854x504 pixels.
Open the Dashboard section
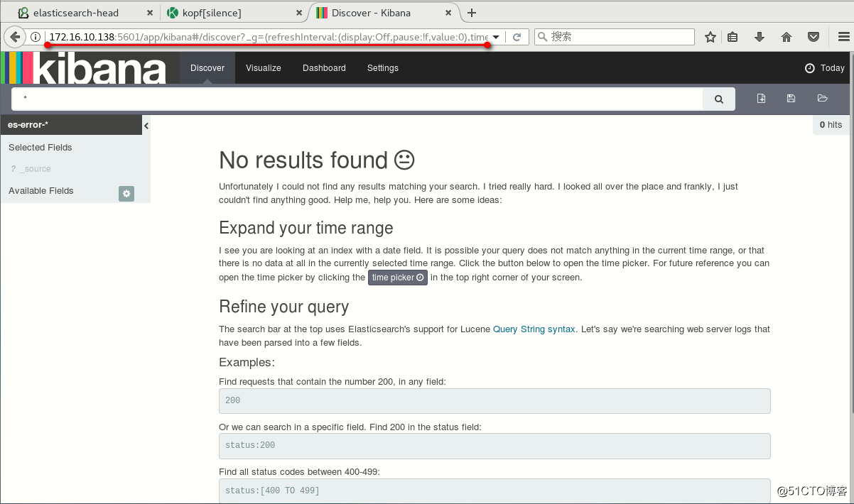point(324,68)
